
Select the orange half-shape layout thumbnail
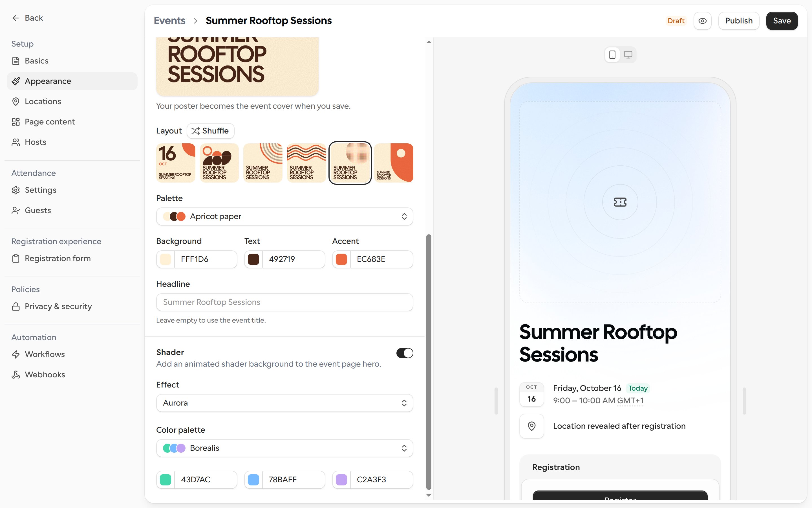tap(394, 163)
